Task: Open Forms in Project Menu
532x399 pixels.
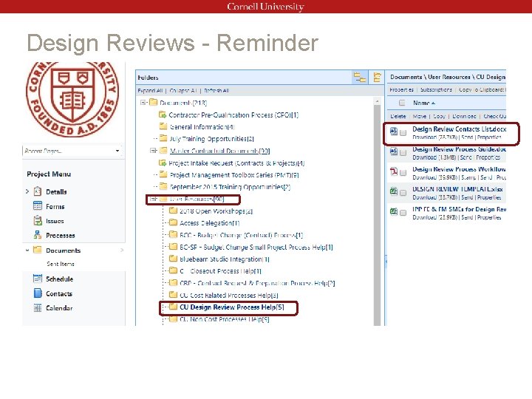Action: 55,206
